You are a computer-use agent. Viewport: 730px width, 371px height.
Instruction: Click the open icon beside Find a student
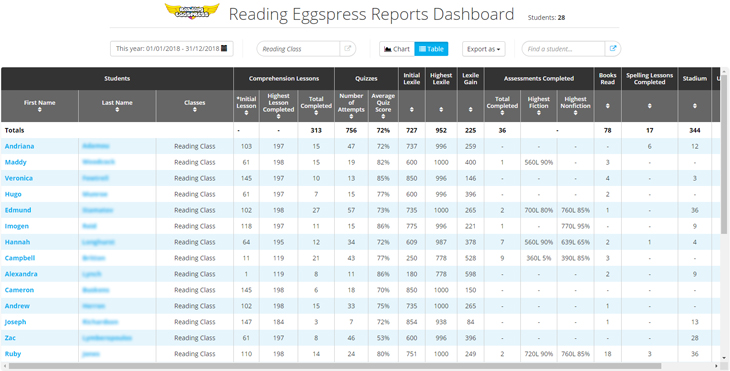point(613,48)
